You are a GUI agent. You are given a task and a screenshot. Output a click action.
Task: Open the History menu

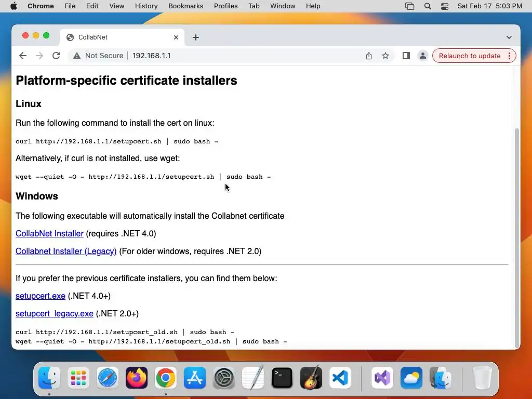pos(146,6)
